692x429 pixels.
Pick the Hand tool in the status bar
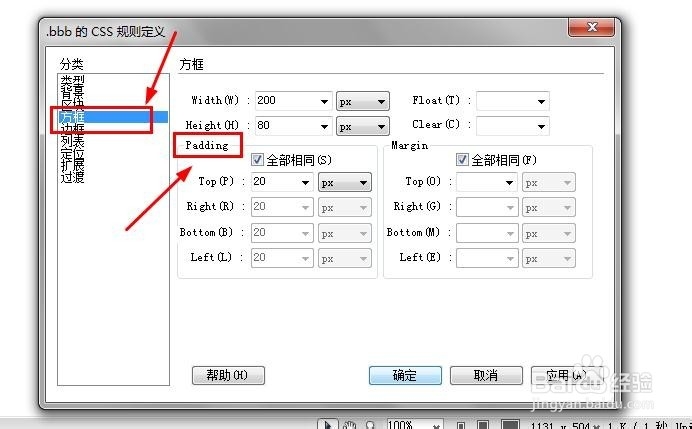click(350, 425)
